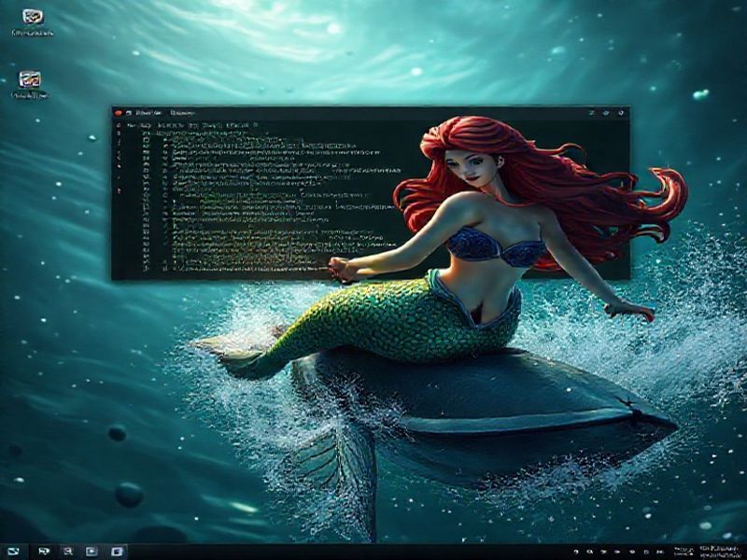This screenshot has height=560, width=747.
Task: Open the topmost desktop shortcut icon
Action: coord(33,17)
